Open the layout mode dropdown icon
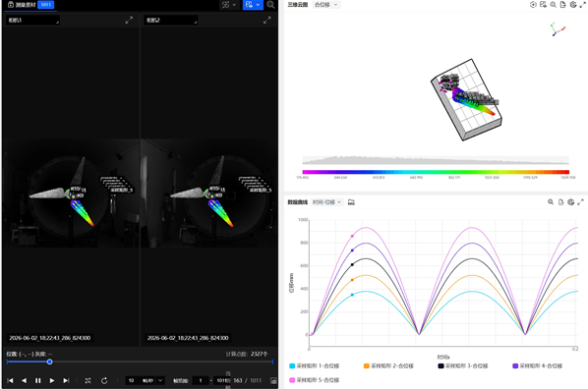Viewport: 588px width, 389px height. (229, 5)
